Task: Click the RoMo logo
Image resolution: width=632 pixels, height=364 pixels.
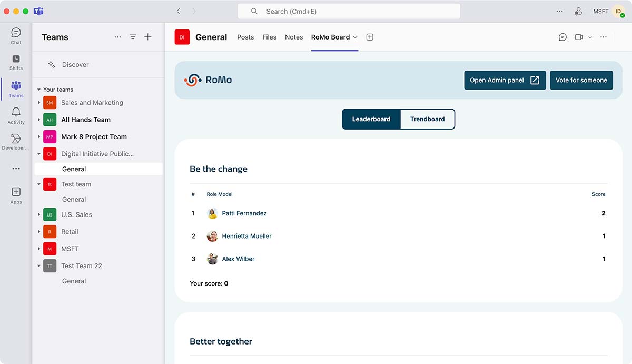Action: [208, 80]
